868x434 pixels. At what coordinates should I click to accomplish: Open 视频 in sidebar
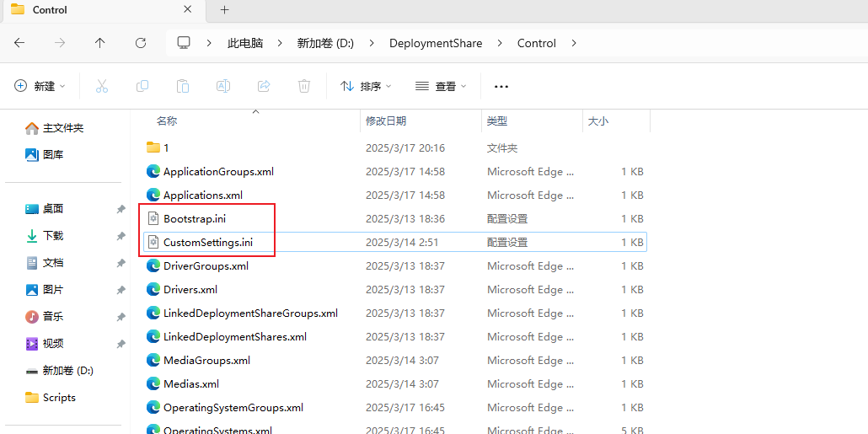(x=45, y=343)
